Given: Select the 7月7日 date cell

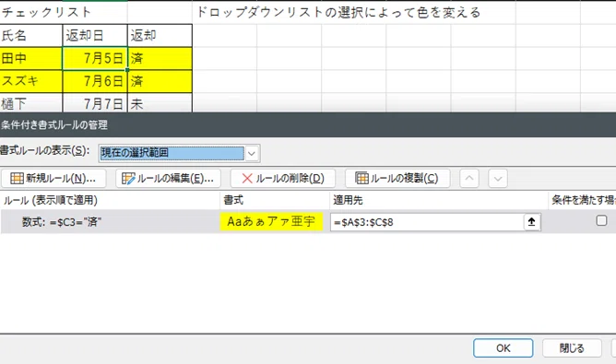Looking at the screenshot, I should click(x=95, y=103).
